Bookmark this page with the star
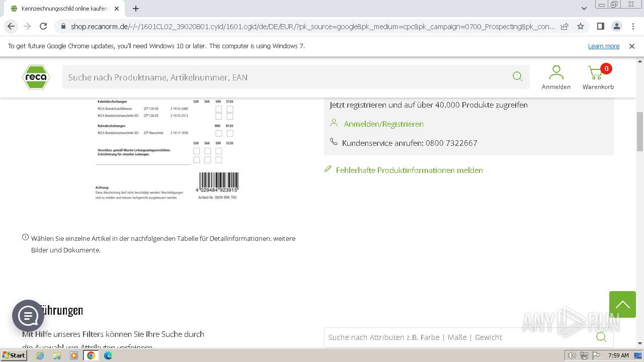This screenshot has height=362, width=644. 581,26
